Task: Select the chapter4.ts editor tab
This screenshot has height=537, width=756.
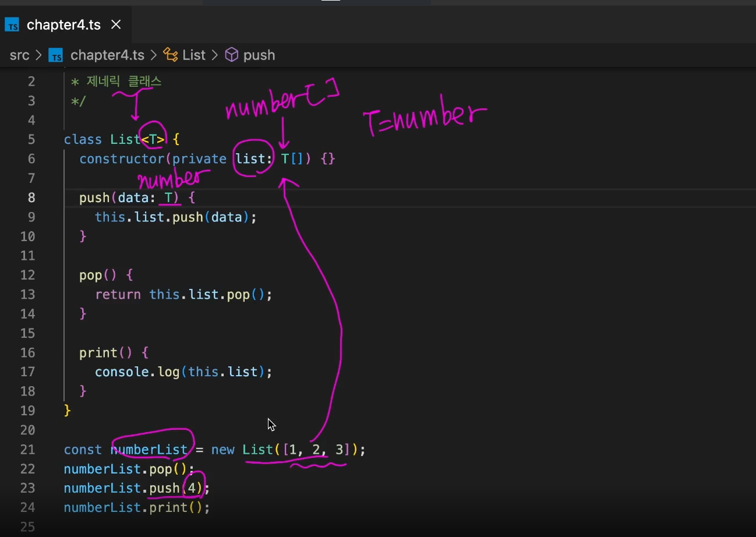Action: click(x=65, y=24)
